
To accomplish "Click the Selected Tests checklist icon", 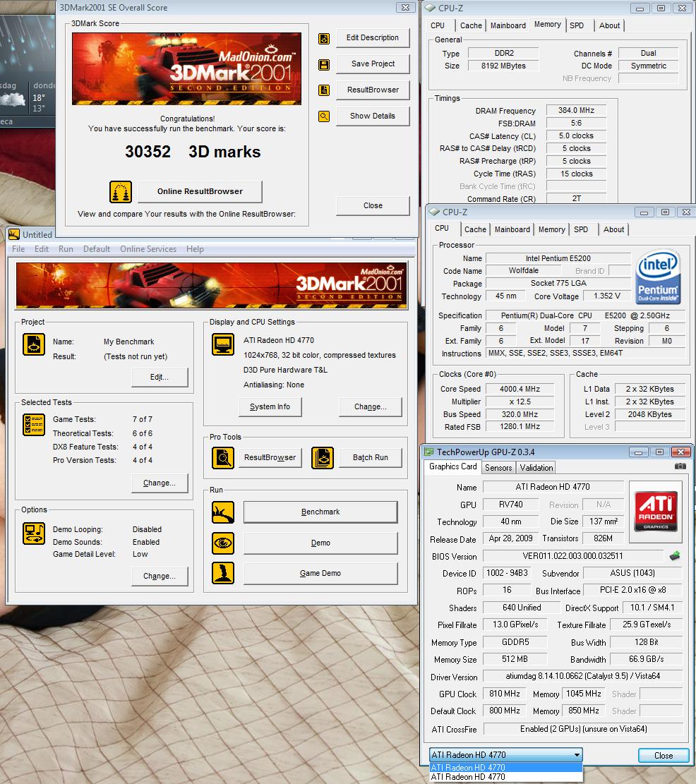I will (x=34, y=425).
